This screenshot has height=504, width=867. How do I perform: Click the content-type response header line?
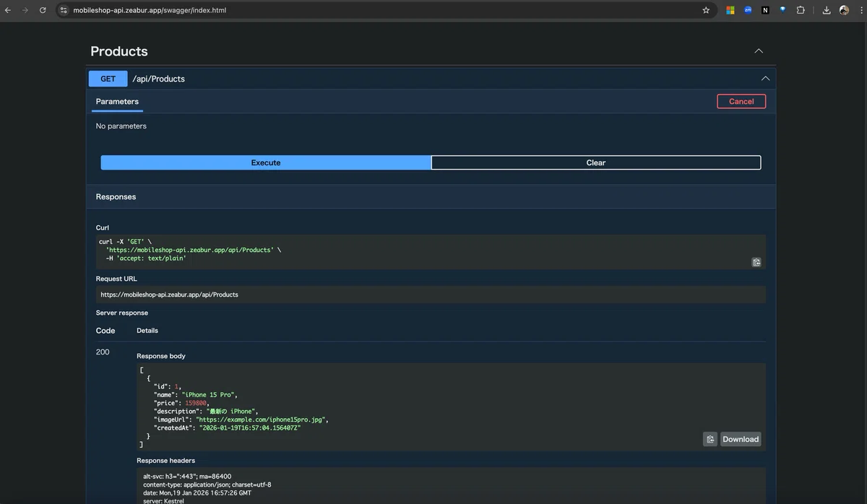point(207,485)
